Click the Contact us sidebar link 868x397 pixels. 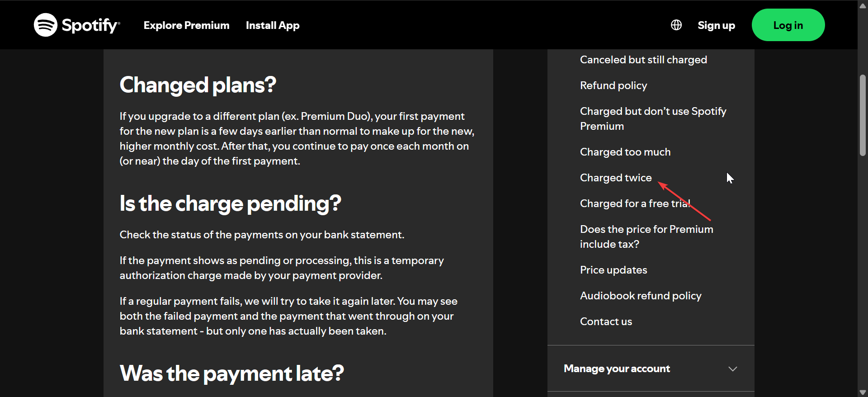[x=606, y=321]
